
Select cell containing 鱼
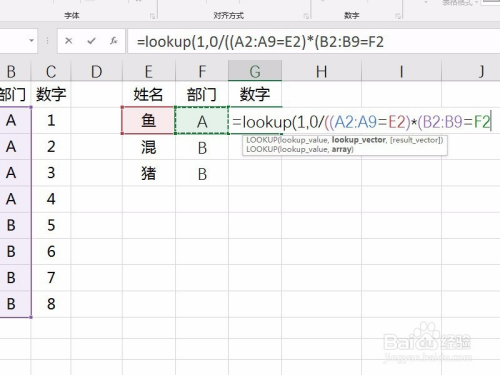click(x=149, y=120)
